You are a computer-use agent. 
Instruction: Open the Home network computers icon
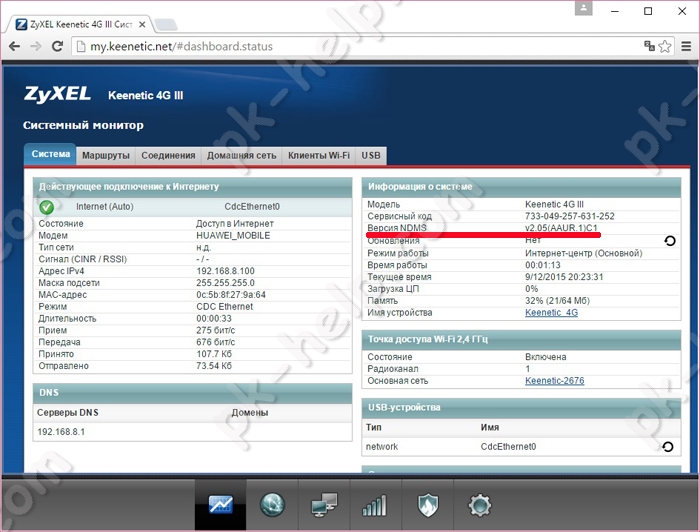[324, 505]
